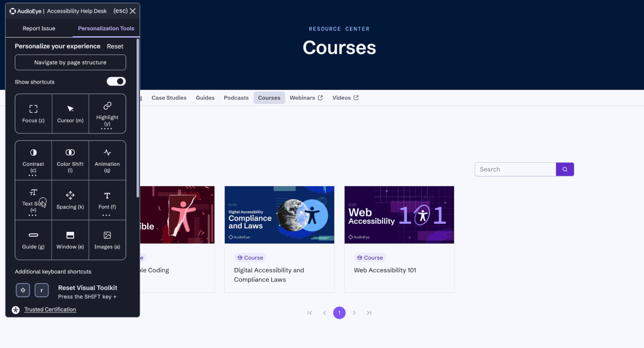This screenshot has width=644, height=348.
Task: Enable the Cursor (m) tool
Action: [70, 114]
